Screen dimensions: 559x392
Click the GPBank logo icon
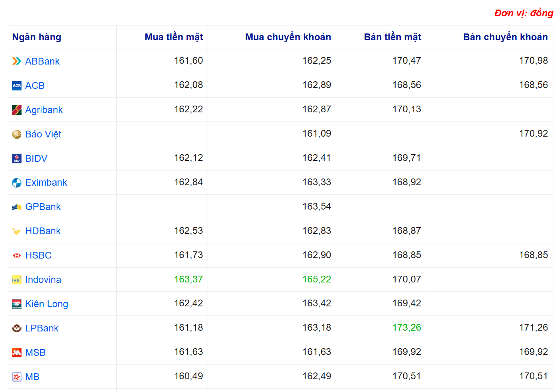point(17,207)
